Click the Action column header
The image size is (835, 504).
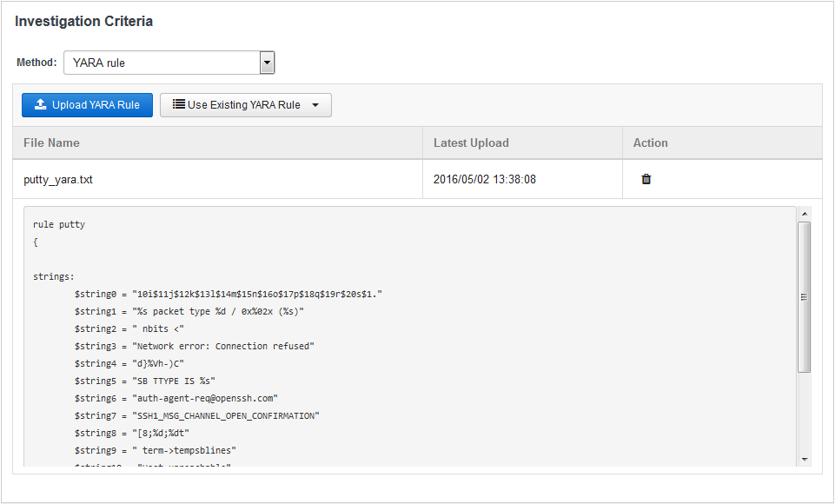point(650,143)
